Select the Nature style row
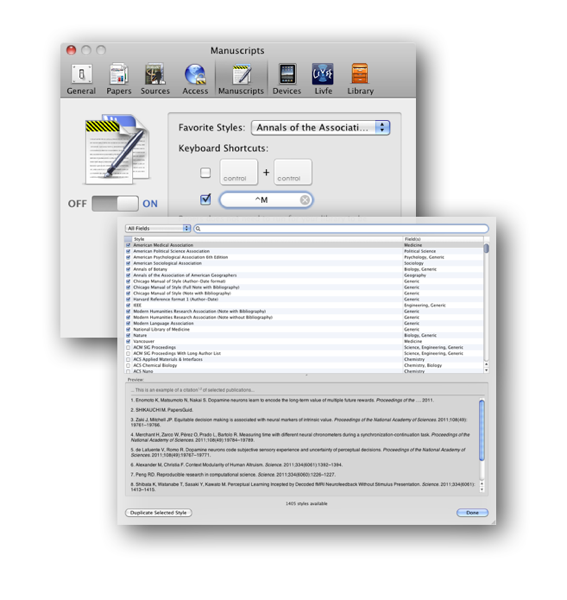 coord(304,336)
